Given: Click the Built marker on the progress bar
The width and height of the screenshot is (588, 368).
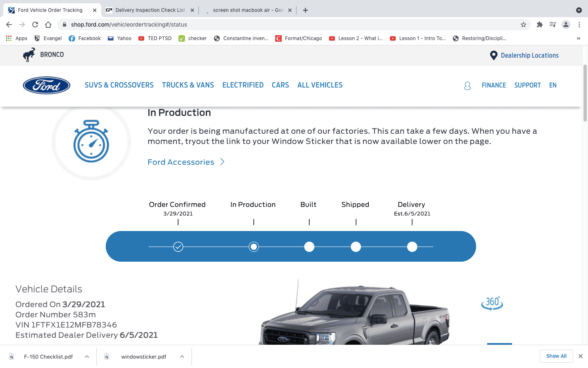Looking at the screenshot, I should click(x=309, y=247).
